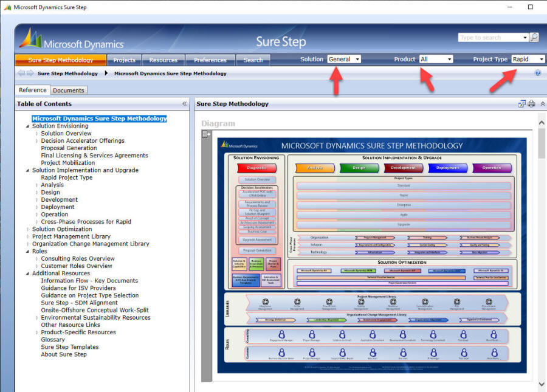
Task: Click Sure Step Methodology breadcrumb link
Action: (x=67, y=74)
